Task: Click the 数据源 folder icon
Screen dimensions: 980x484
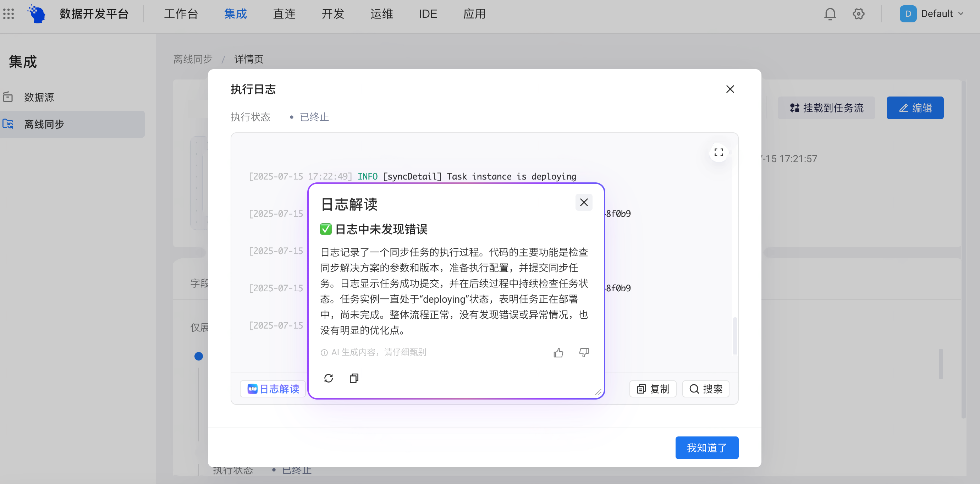Action: click(8, 97)
